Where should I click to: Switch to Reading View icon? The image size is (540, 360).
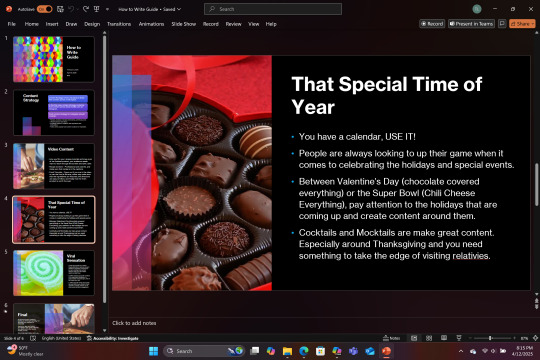[444, 338]
